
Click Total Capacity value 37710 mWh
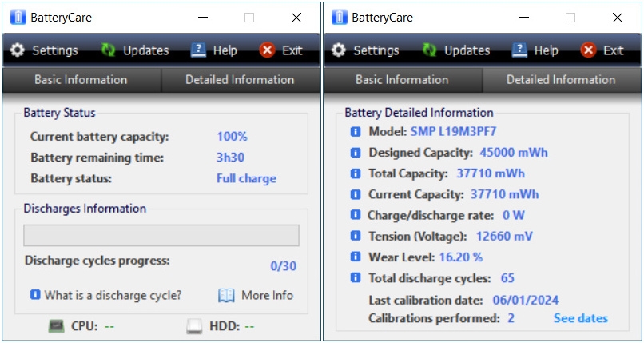tap(491, 173)
